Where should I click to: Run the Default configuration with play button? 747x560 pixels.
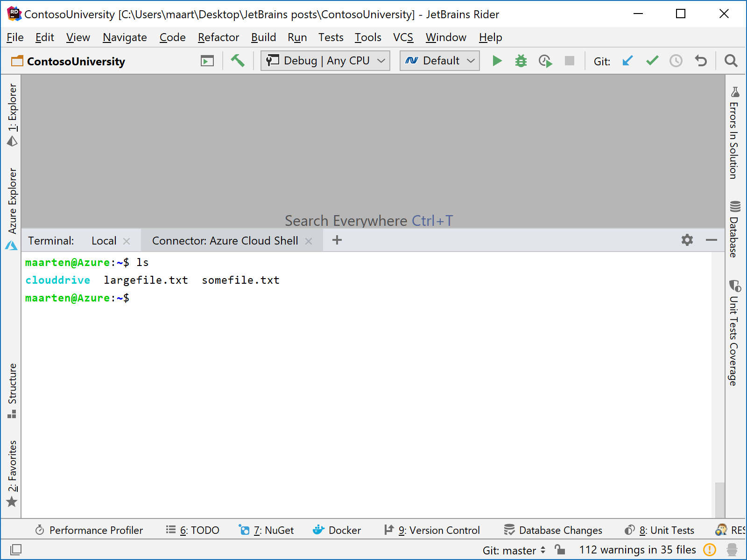point(497,61)
